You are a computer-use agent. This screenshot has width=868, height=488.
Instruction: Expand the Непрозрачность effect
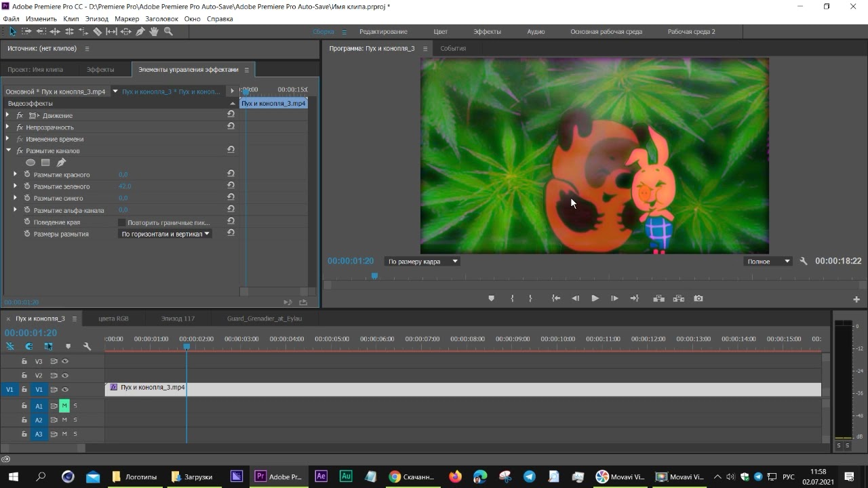click(x=7, y=127)
